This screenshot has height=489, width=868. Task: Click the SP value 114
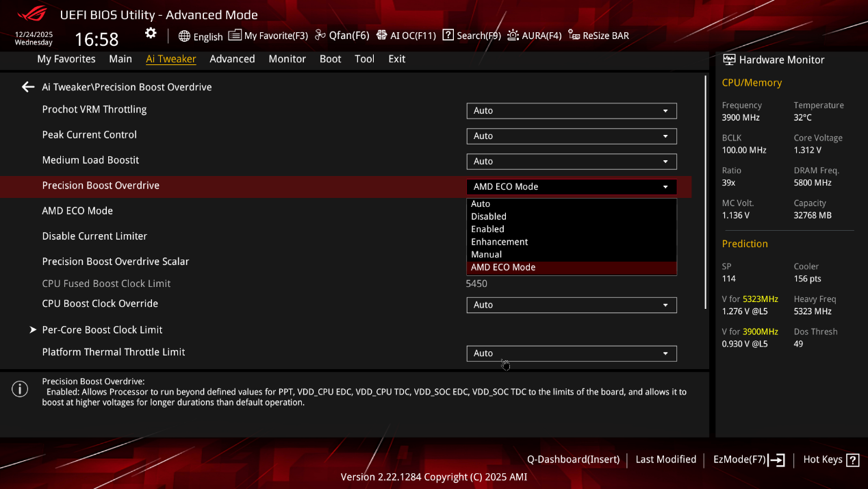728,279
